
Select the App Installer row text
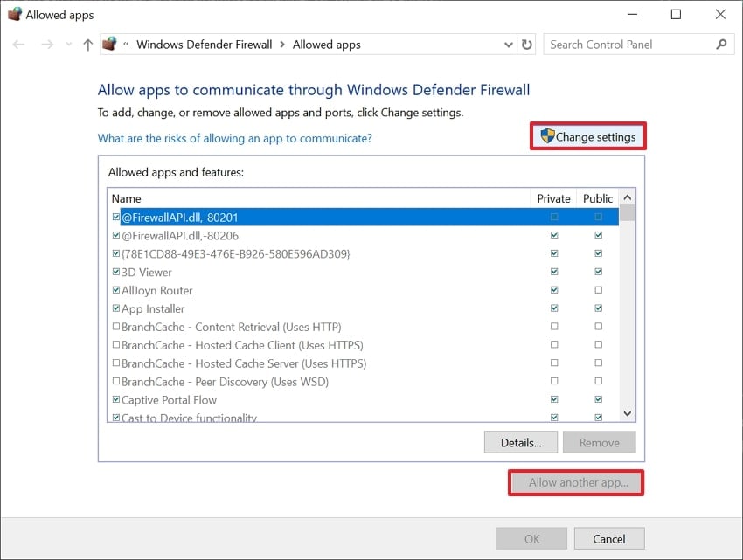(x=153, y=309)
